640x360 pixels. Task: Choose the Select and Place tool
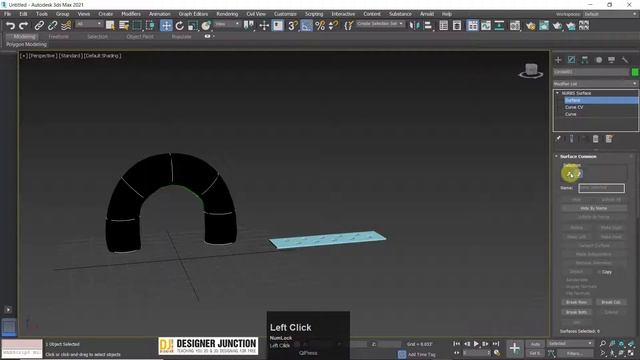pos(206,26)
